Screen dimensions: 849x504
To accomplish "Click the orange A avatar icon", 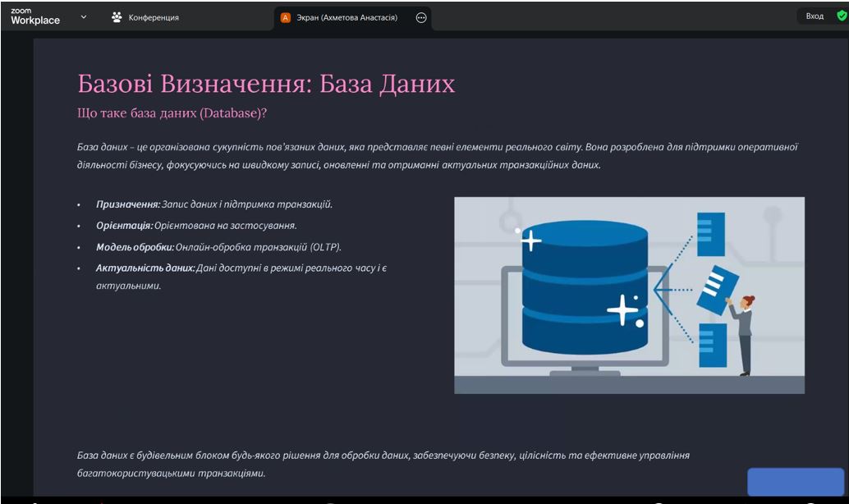I will (286, 17).
